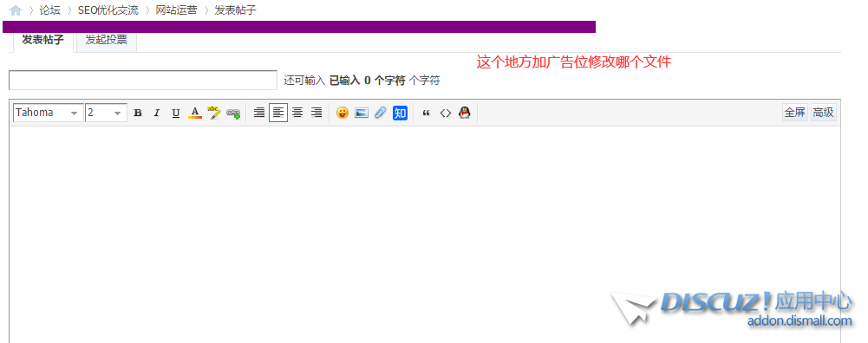
Task: Align text to the left
Action: pos(278,113)
